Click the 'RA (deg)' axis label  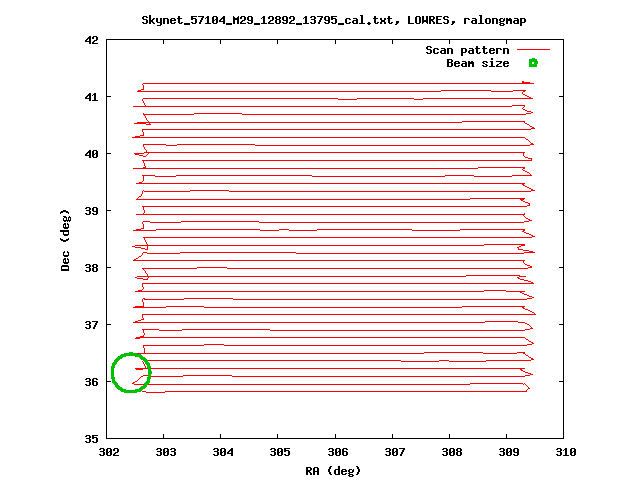pos(333,471)
